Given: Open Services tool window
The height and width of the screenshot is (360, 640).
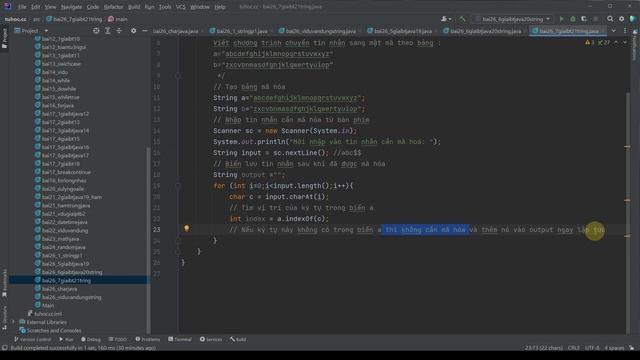Looking at the screenshot, I should point(211,340).
